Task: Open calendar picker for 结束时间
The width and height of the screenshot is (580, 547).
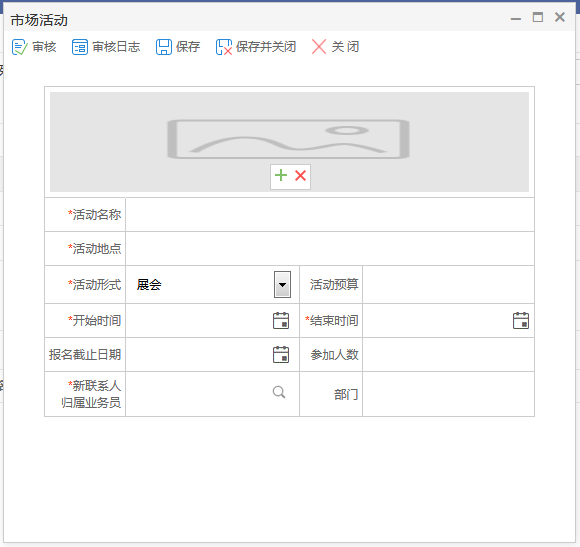Action: pyautogui.click(x=520, y=321)
